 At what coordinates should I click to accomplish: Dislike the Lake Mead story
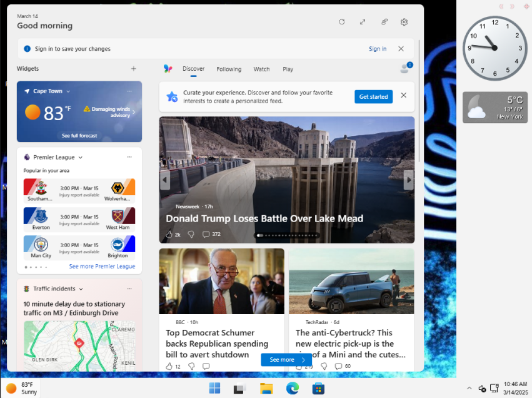191,234
